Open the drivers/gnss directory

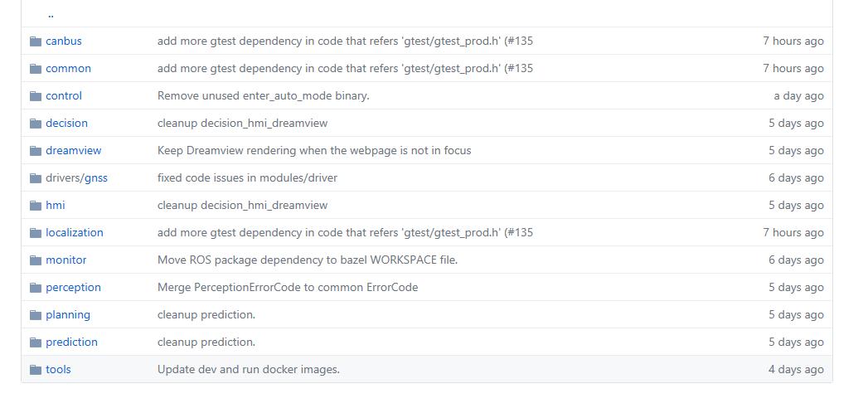pos(76,178)
